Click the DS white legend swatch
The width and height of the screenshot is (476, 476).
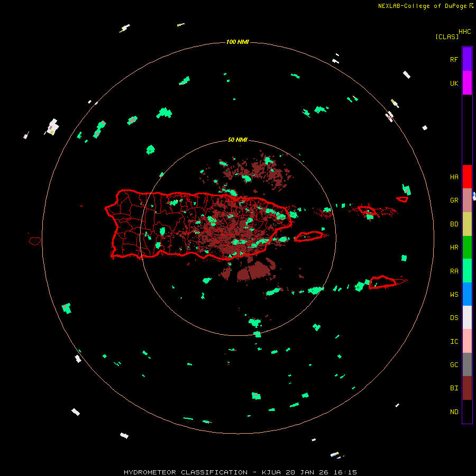tap(467, 317)
